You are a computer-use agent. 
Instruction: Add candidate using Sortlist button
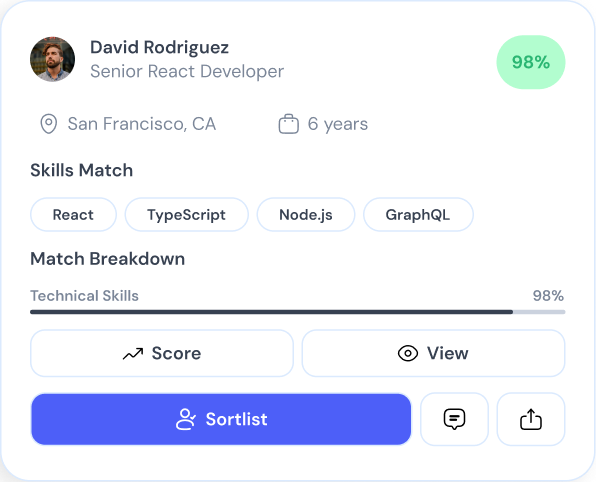[221, 419]
